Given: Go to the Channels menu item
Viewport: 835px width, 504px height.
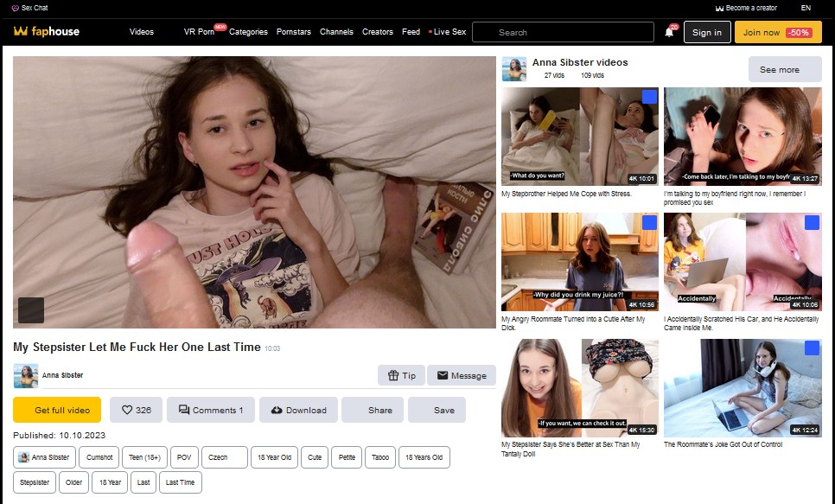Looking at the screenshot, I should click(336, 32).
